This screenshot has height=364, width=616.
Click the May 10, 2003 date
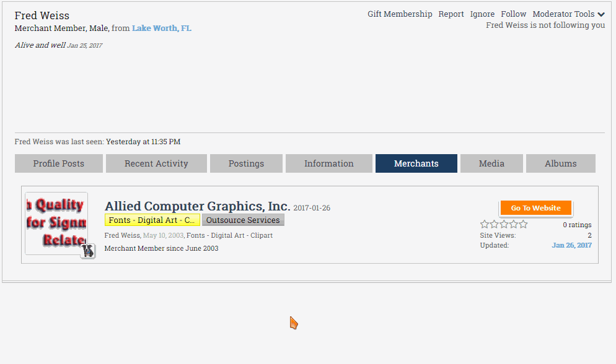tap(163, 235)
